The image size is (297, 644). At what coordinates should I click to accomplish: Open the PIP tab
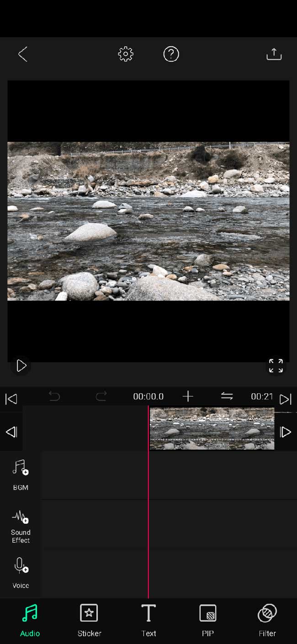click(x=208, y=621)
